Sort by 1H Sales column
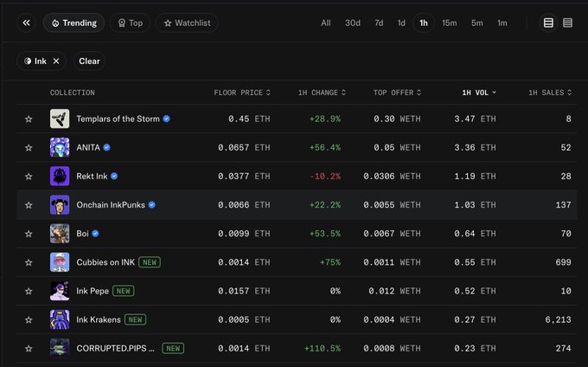The height and width of the screenshot is (367, 588). coord(550,93)
